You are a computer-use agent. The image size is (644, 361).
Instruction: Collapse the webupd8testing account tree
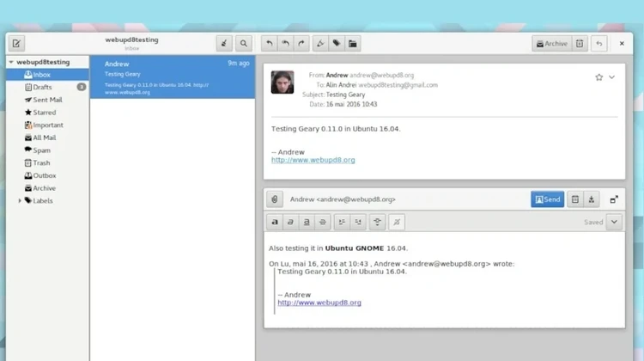10,63
